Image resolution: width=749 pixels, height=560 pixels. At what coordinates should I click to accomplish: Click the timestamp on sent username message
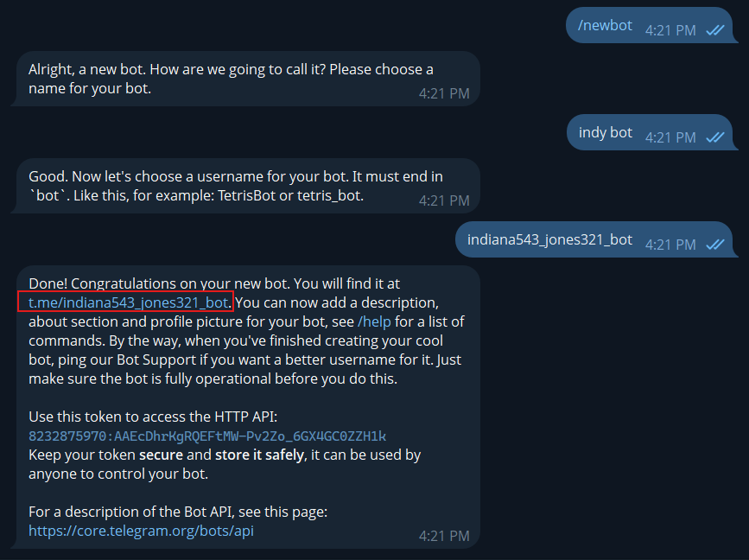(670, 244)
